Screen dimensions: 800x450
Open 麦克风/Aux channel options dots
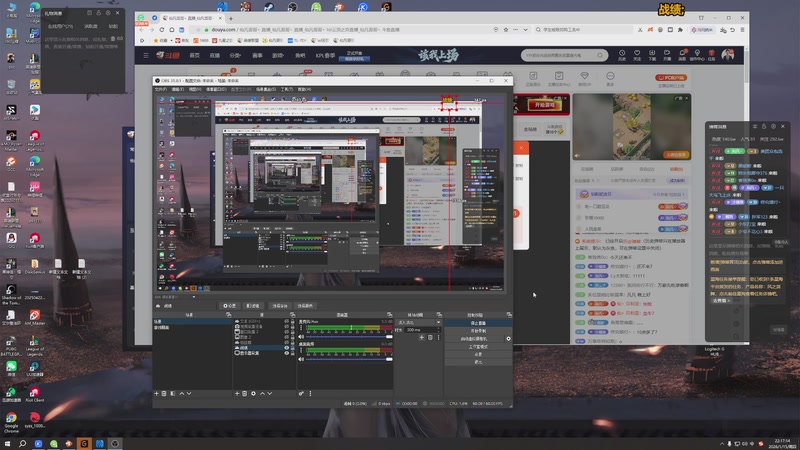click(301, 328)
